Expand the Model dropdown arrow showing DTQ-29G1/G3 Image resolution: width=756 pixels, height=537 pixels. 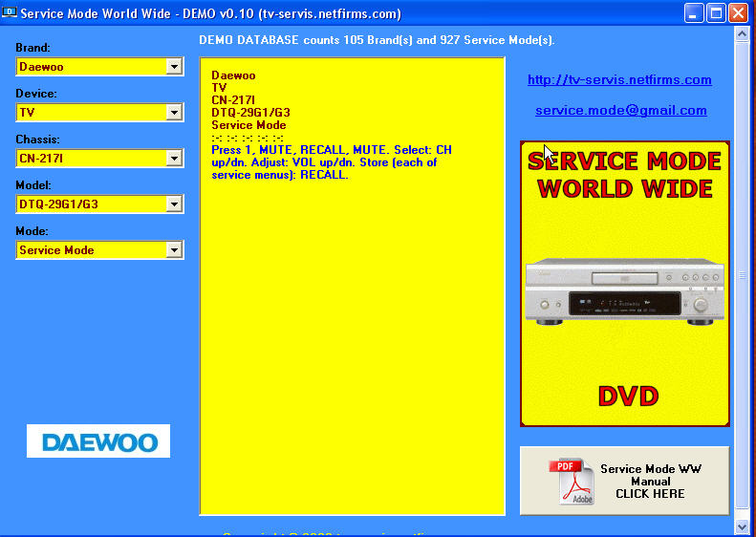coord(174,204)
